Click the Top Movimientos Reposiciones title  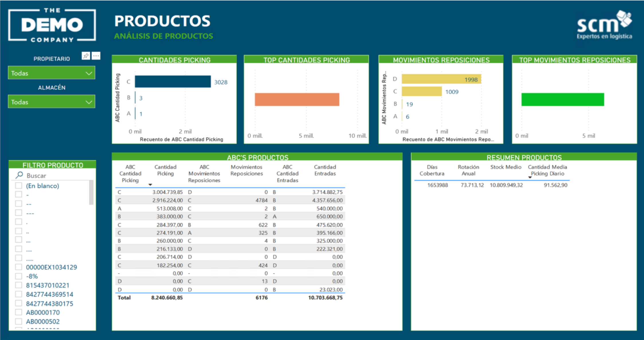tap(575, 60)
